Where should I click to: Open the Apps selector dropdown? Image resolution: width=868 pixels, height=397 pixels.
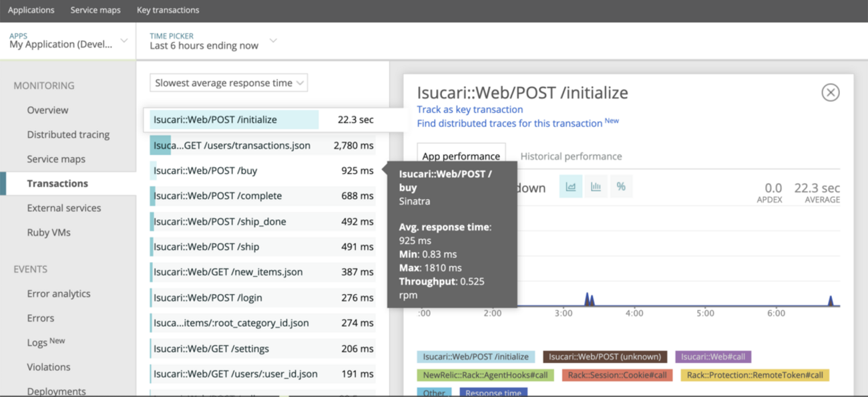[68, 41]
